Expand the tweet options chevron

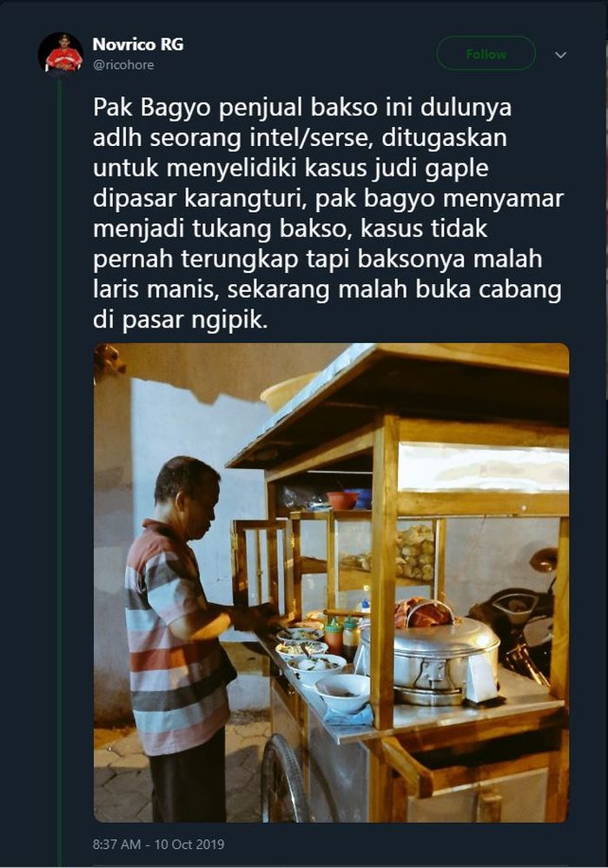coord(560,55)
